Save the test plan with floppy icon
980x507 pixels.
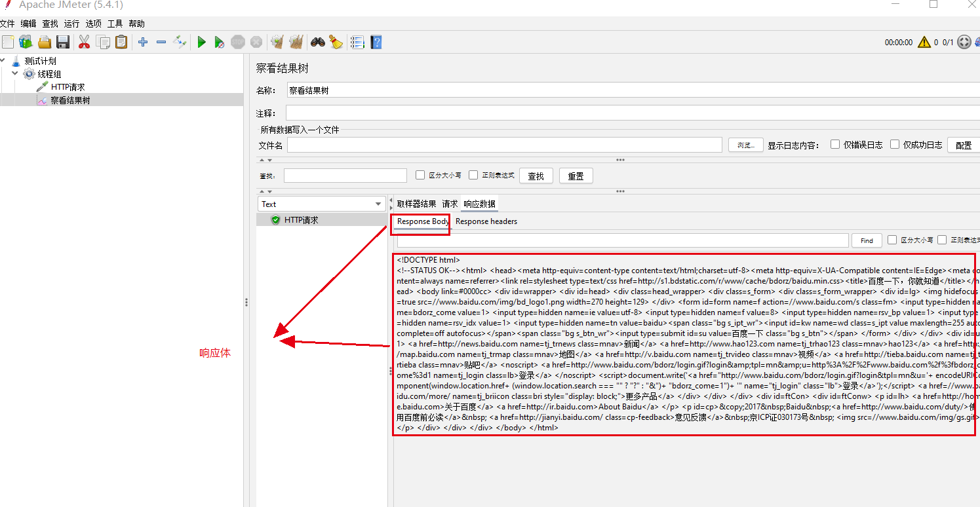pyautogui.click(x=63, y=43)
